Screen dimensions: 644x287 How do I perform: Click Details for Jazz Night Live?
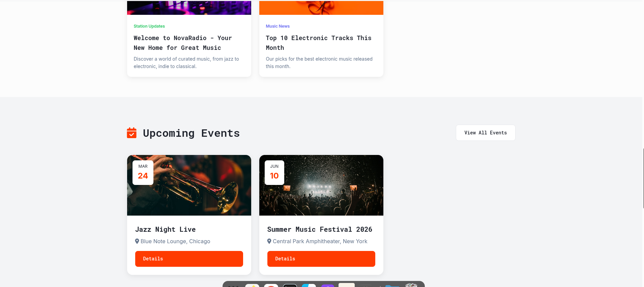tap(189, 259)
